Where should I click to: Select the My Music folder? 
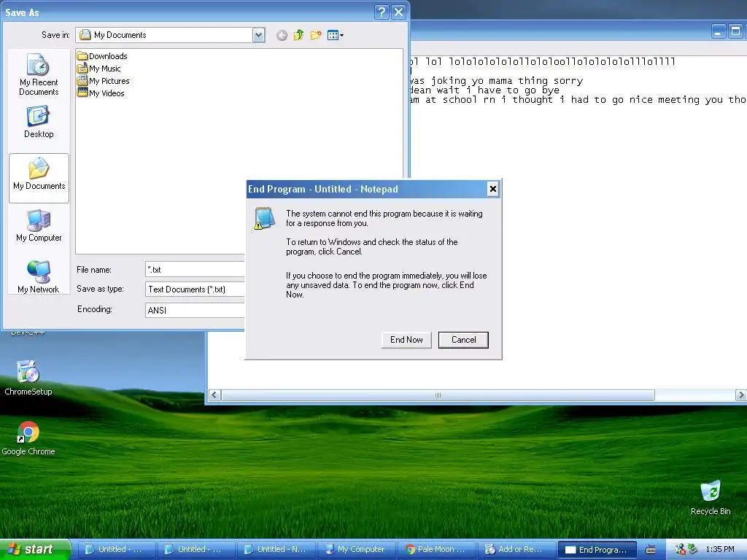[x=98, y=69]
